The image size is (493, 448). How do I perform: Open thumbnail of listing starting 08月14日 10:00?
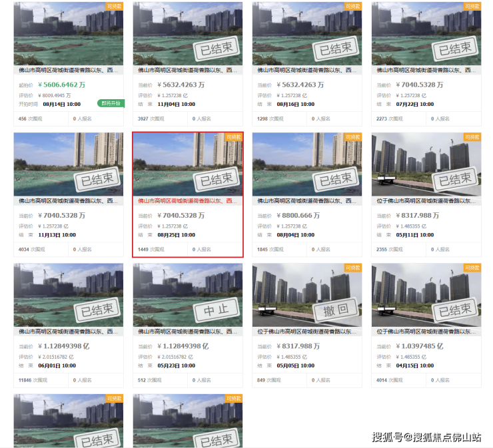(69, 33)
